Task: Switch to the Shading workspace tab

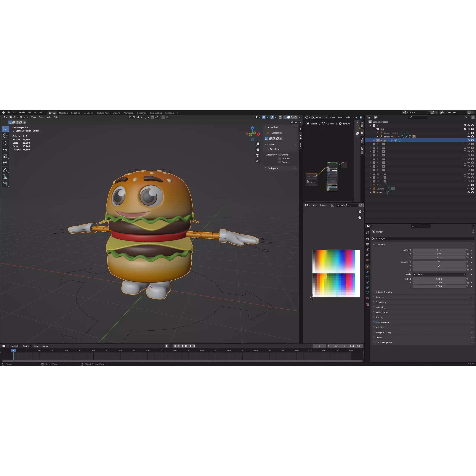Action: [x=117, y=113]
